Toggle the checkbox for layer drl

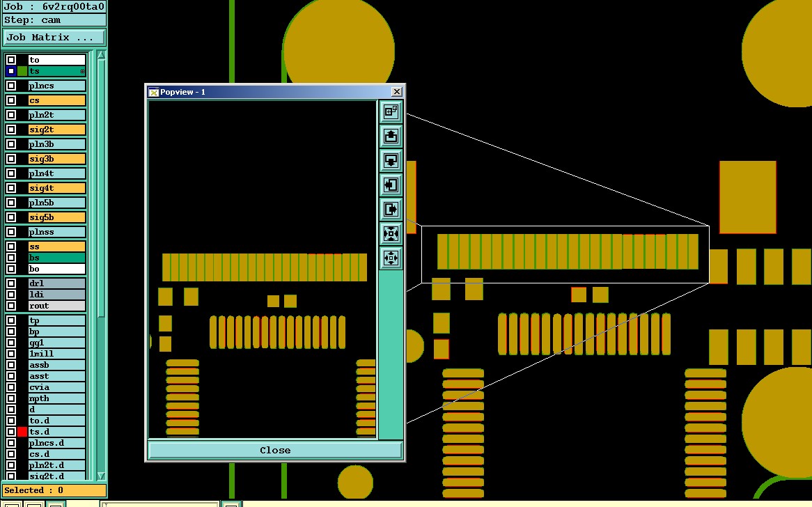[11, 283]
